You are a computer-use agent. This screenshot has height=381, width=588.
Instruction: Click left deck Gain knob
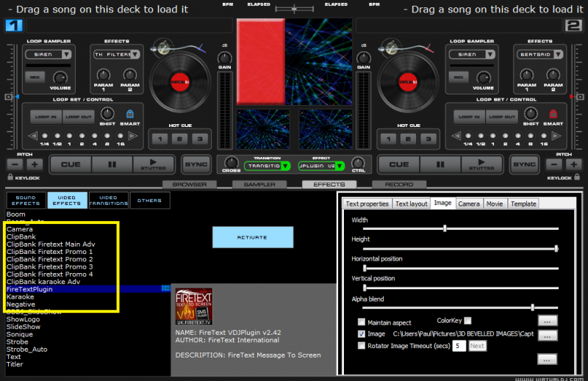coord(225,58)
